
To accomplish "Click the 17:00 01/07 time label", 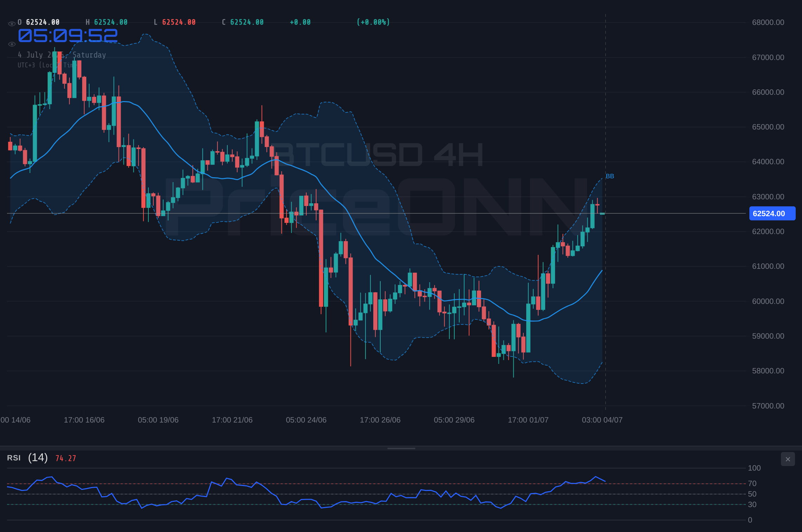I will pos(528,420).
